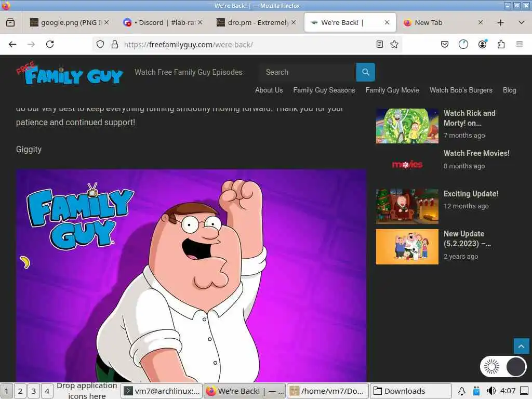Open the /home/vm7/Do... taskbar window

(328, 391)
